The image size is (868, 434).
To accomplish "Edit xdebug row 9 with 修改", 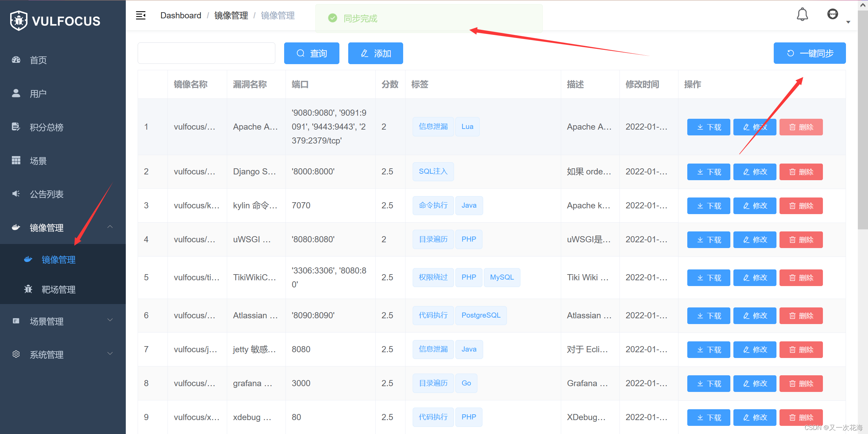I will (x=755, y=418).
